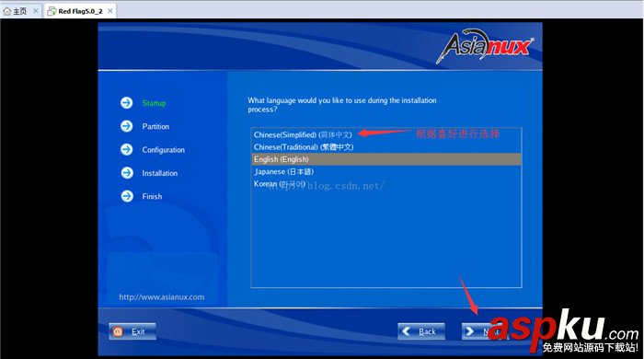Click the Asianux logo
Screen dimensions: 644x359
point(485,46)
